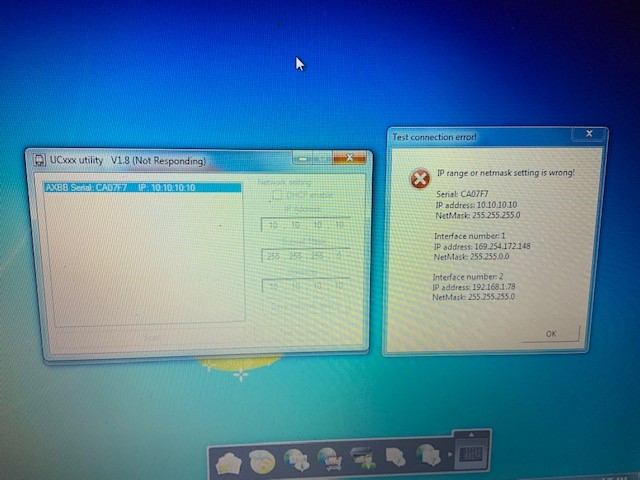Open the second dock icon with yellow disc
This screenshot has width=640, height=480.
pyautogui.click(x=263, y=460)
